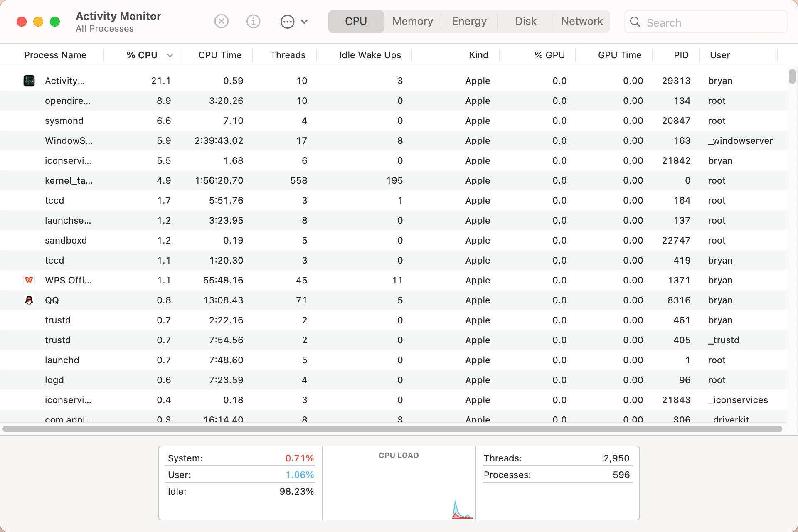
Task: Switch to the Memory tab
Action: [412, 21]
